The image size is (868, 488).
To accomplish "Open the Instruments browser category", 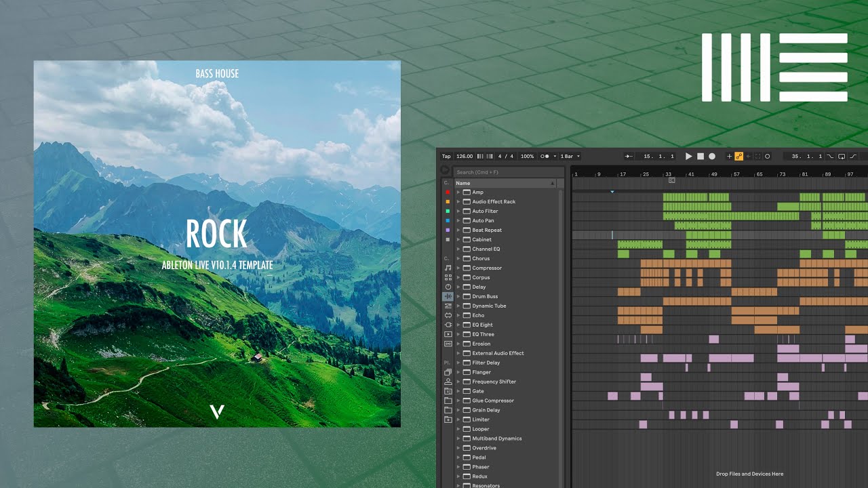I will (448, 287).
